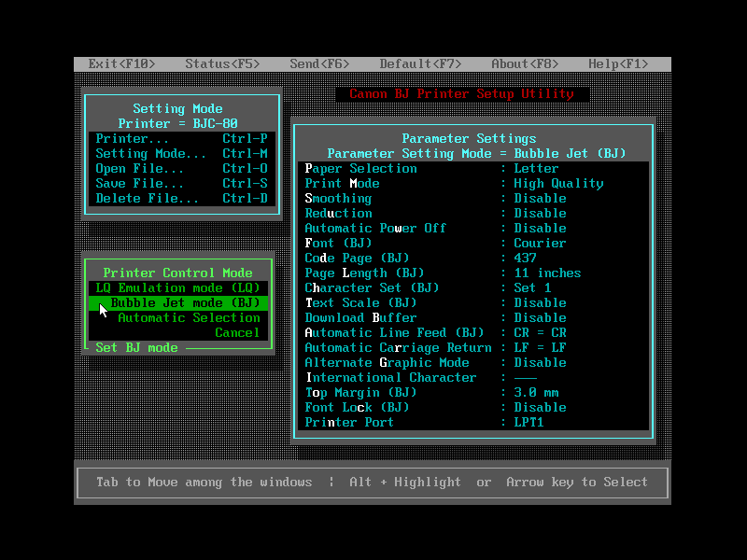This screenshot has height=560, width=747.
Task: Choose Setting Mode... Ctrl-M entry
Action: click(x=181, y=153)
